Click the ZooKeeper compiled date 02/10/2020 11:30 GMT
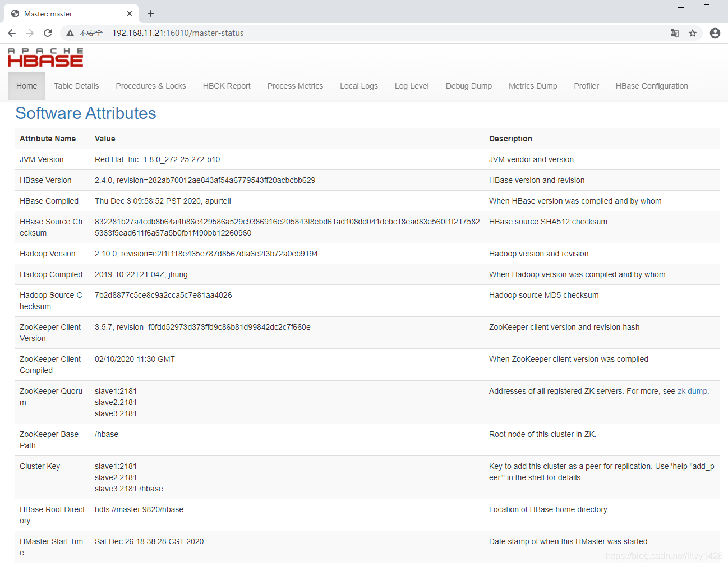Viewport: 728px width, 566px height. coord(135,359)
